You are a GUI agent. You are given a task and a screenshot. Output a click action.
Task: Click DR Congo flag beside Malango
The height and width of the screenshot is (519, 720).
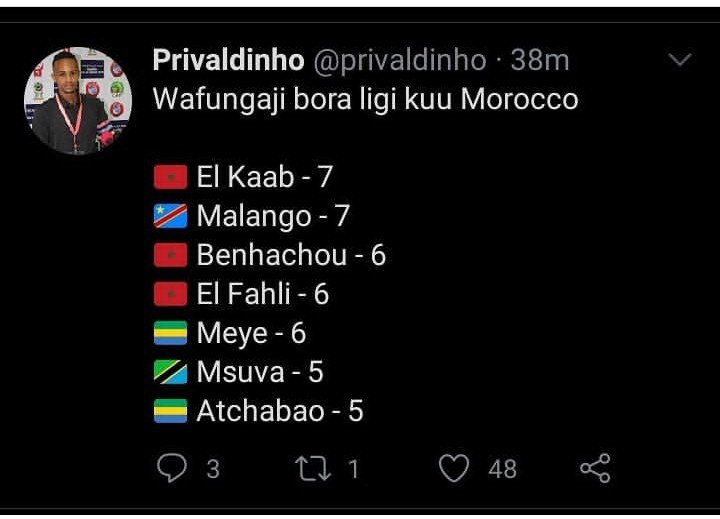[x=171, y=216]
